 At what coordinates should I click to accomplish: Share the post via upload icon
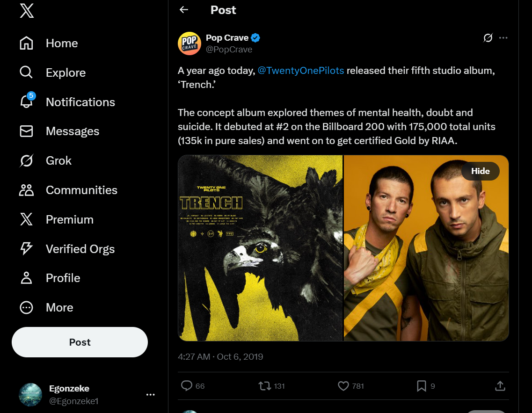click(x=500, y=386)
